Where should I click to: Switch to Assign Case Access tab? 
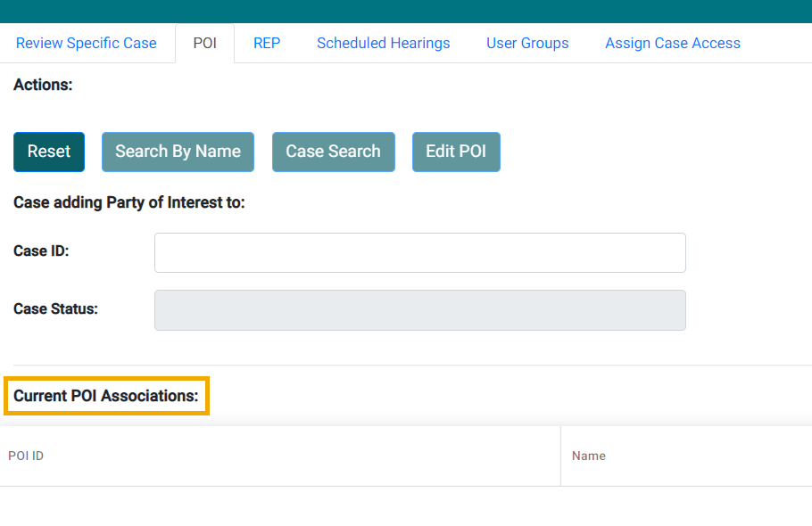[672, 43]
